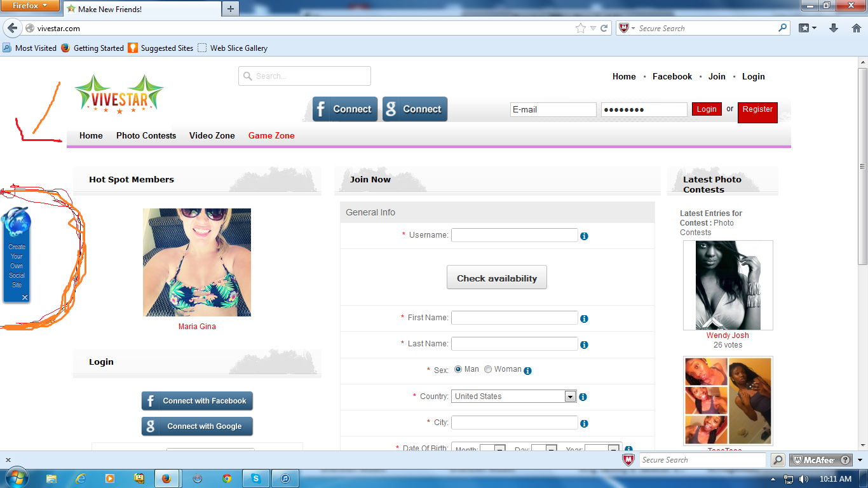Image resolution: width=868 pixels, height=488 pixels.
Task: Show hidden system tray icons
Action: pos(773,479)
